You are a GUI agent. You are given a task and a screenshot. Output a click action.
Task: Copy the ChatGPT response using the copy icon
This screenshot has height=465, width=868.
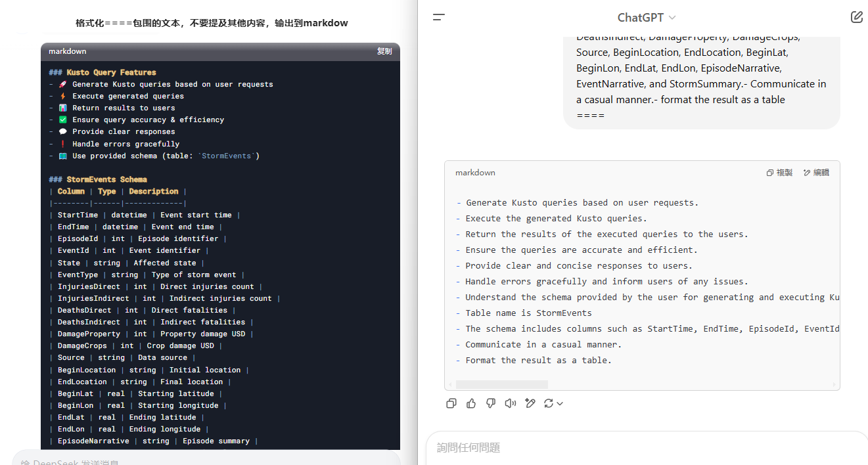coord(451,403)
